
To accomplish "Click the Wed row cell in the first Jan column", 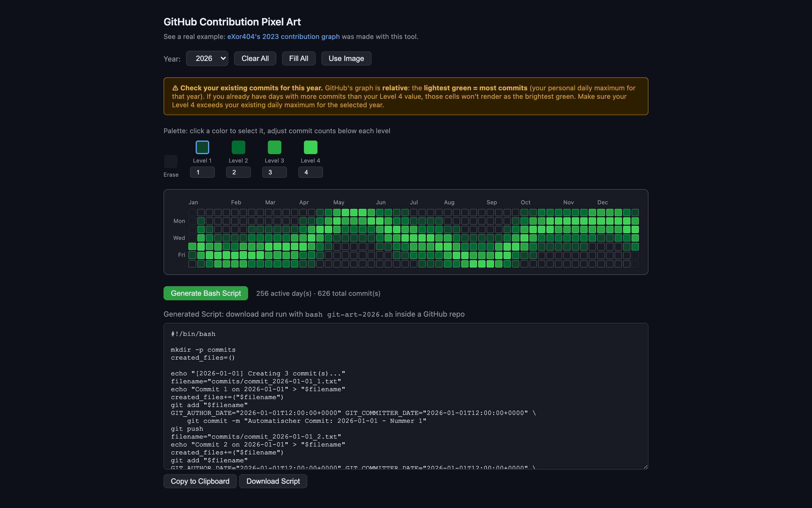I will [192, 238].
